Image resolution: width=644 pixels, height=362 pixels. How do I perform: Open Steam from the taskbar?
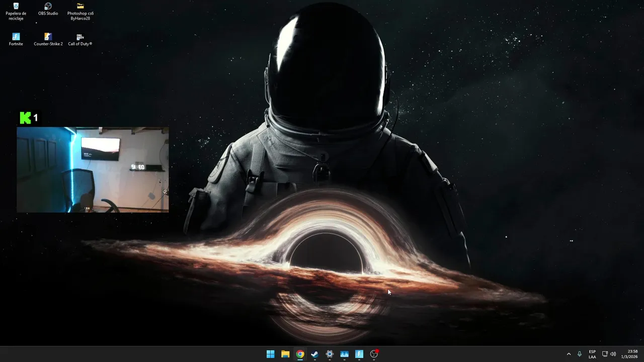tap(314, 354)
